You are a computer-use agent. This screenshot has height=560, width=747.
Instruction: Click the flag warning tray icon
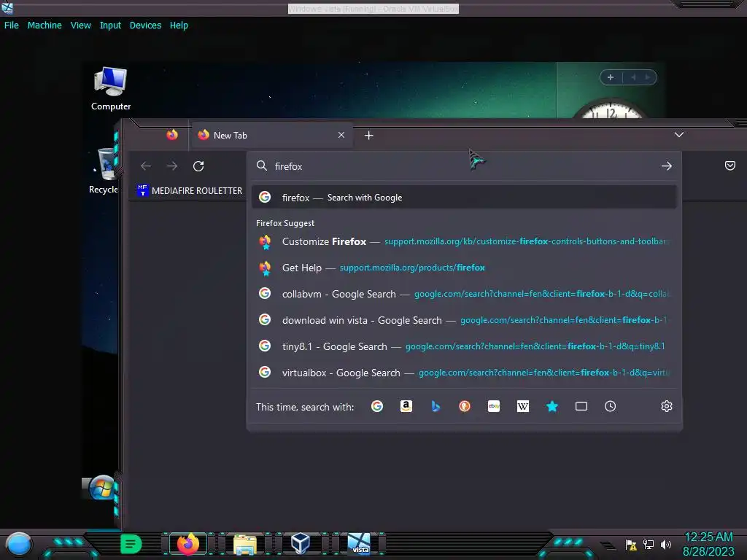click(x=631, y=544)
